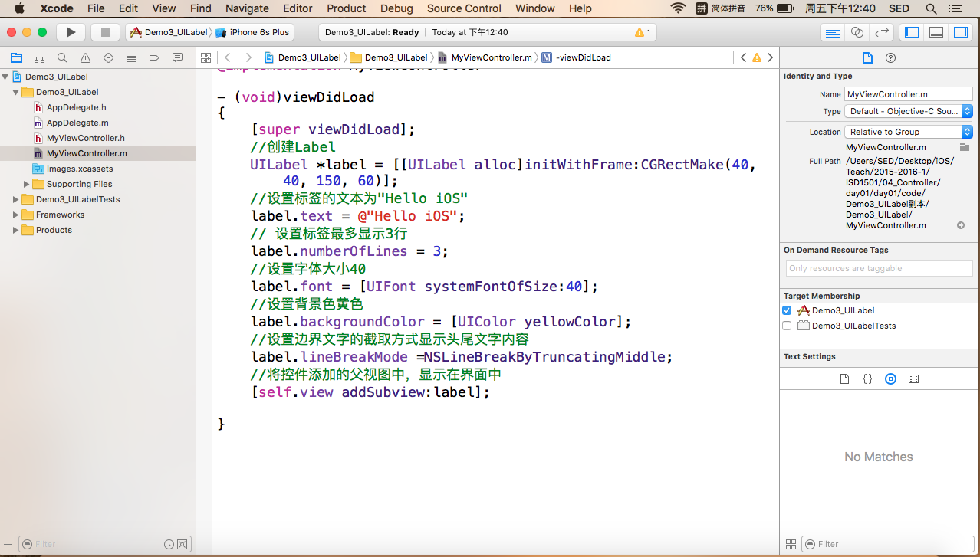Show Object library
This screenshot has height=557, width=980.
(890, 378)
